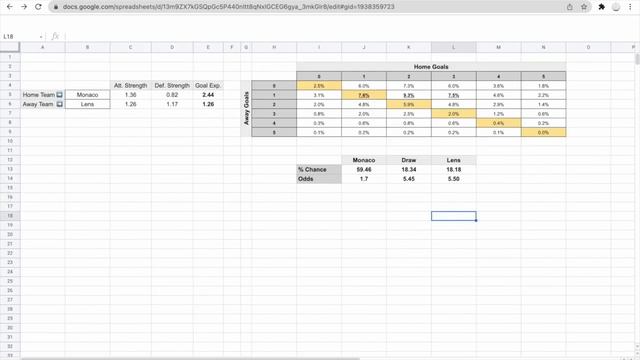Click the Home Goals header cell
The height and width of the screenshot is (360, 640).
431,67
